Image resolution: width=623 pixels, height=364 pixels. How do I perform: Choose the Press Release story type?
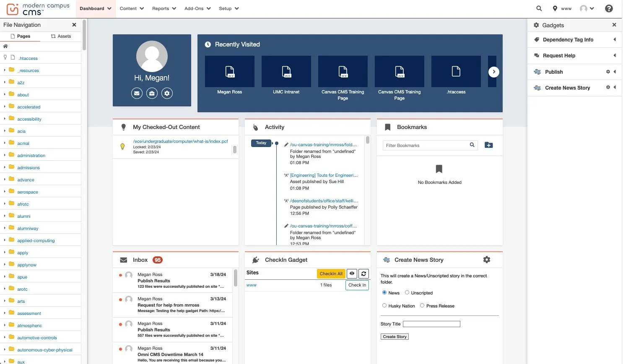point(421,305)
